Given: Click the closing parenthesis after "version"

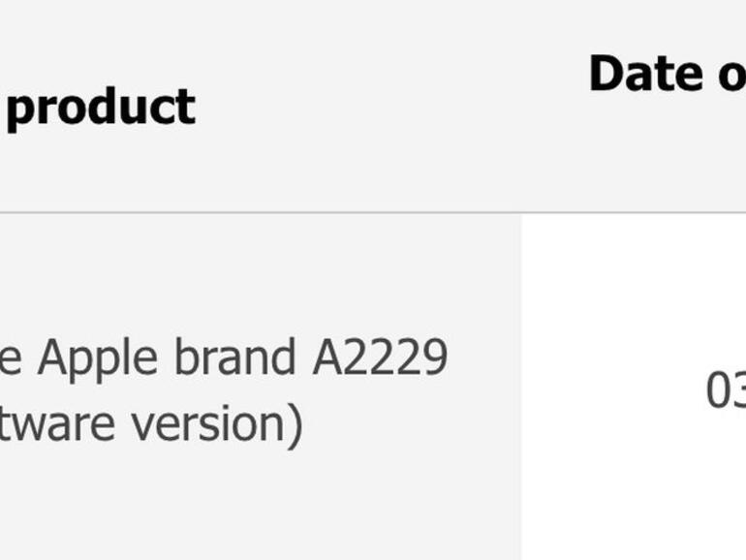Looking at the screenshot, I should click(295, 424).
